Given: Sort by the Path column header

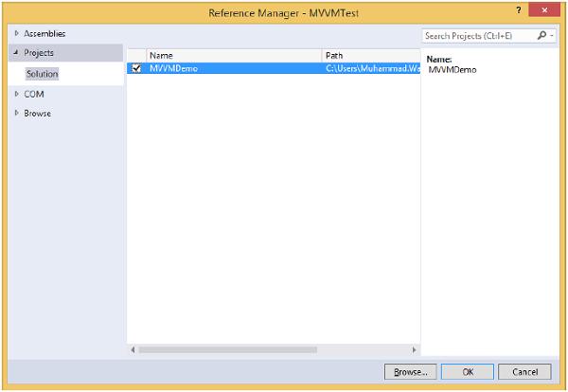Looking at the screenshot, I should (333, 55).
